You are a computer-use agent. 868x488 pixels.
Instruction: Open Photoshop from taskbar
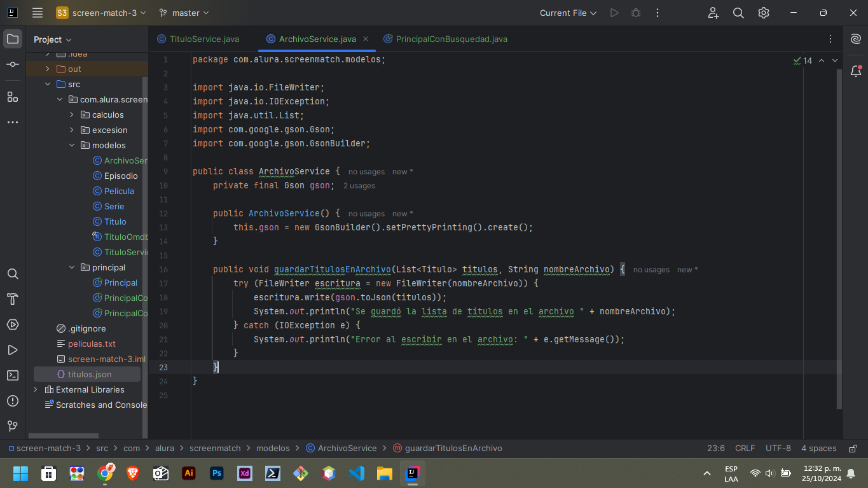[216, 473]
